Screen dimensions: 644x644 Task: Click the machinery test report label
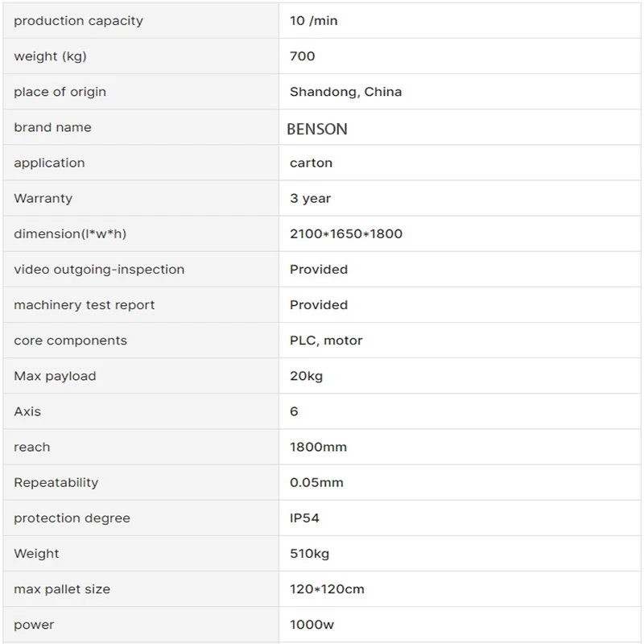coord(85,305)
